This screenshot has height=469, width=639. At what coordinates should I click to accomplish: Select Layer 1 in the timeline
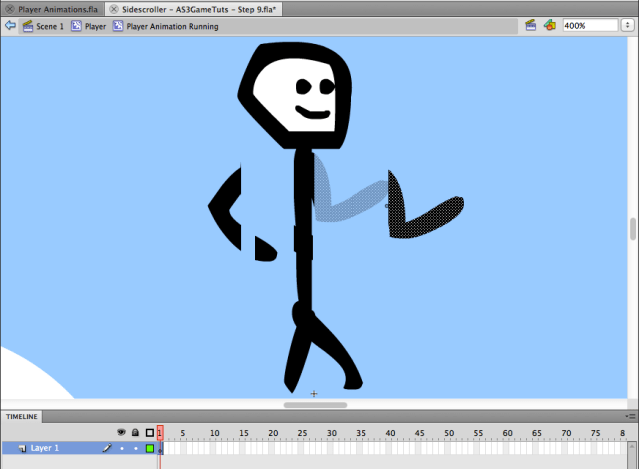(45, 448)
